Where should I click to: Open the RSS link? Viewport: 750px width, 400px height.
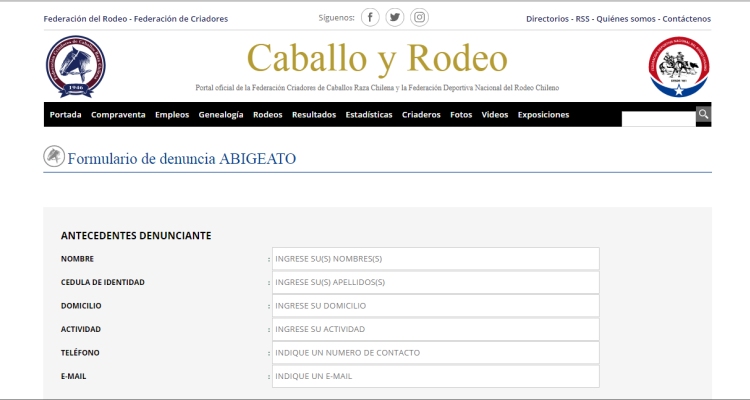[583, 19]
